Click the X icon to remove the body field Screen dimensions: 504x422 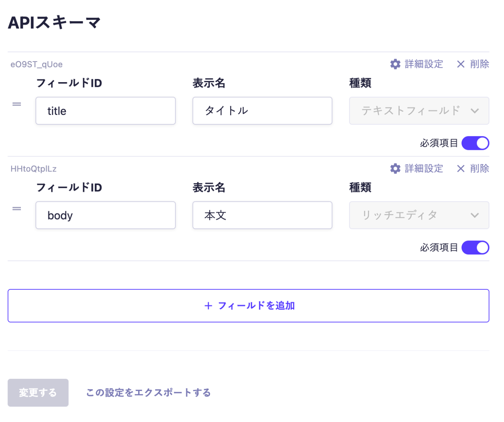tap(460, 168)
